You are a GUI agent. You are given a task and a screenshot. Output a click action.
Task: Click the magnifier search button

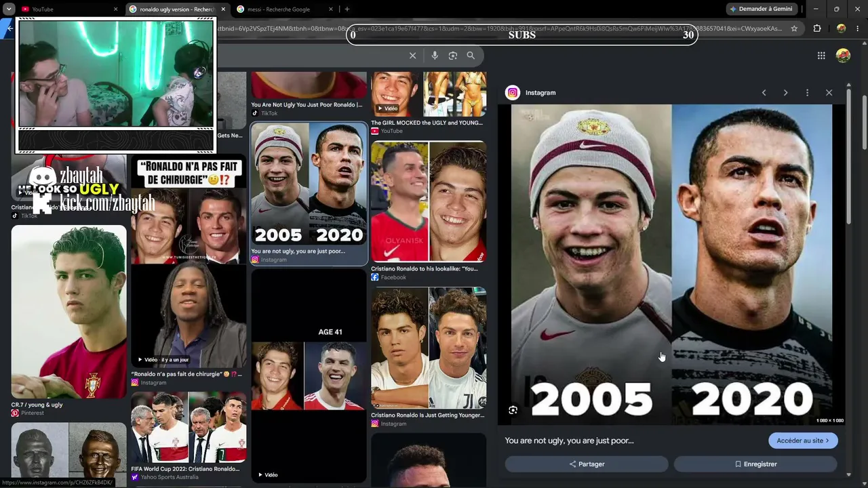point(471,56)
